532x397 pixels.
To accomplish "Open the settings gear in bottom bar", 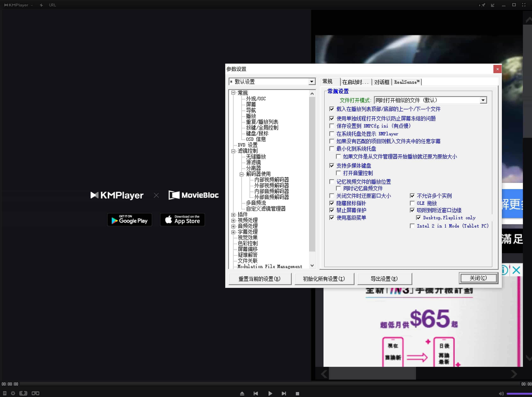I will [13, 393].
